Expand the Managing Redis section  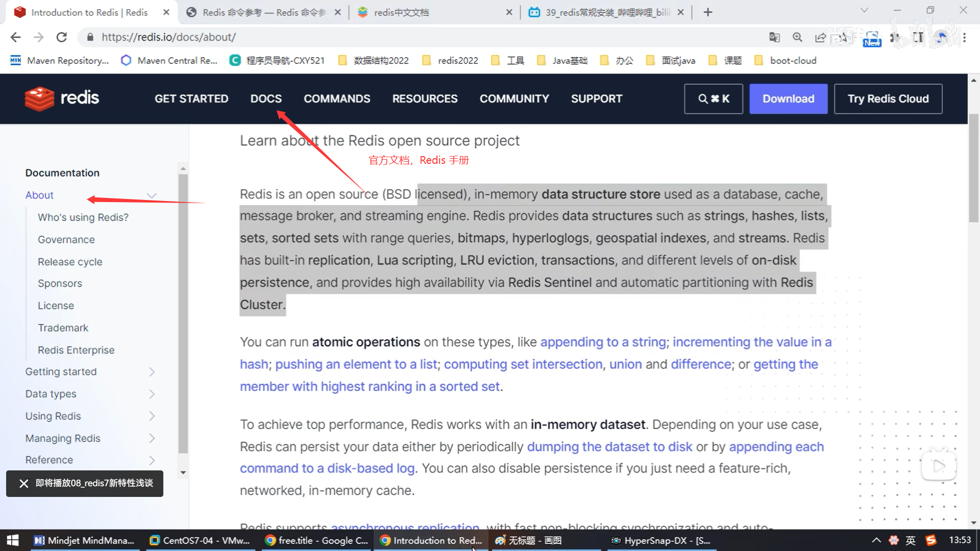[x=152, y=438]
